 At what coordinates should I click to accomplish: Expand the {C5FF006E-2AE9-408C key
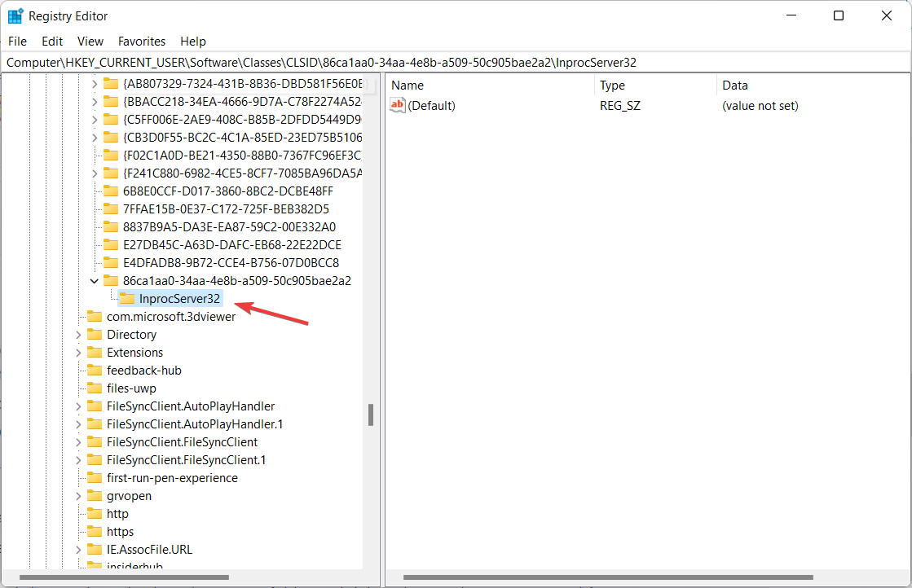coord(95,121)
